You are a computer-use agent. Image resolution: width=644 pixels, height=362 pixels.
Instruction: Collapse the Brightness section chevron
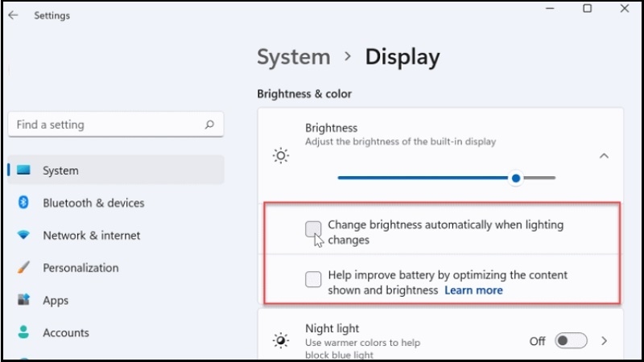click(604, 155)
